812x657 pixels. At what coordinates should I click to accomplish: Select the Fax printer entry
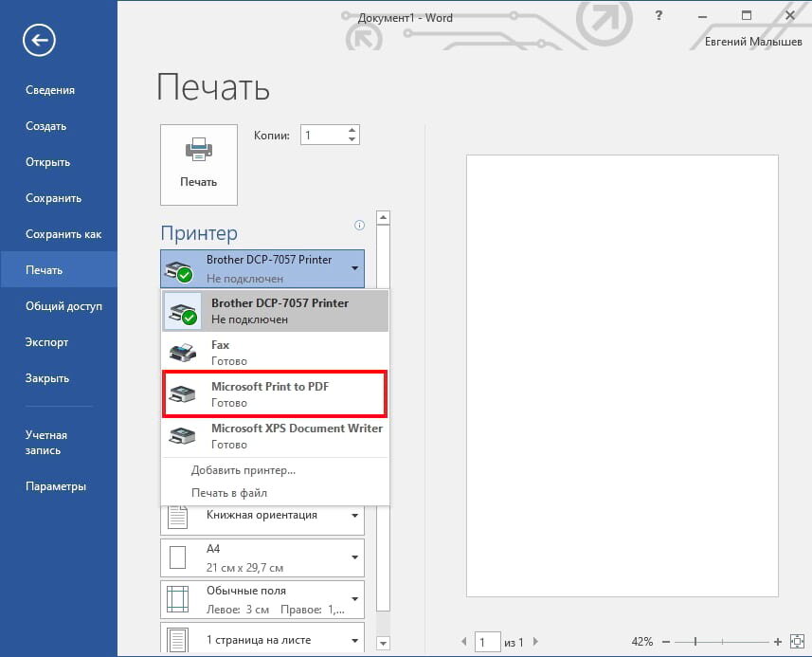click(x=275, y=353)
